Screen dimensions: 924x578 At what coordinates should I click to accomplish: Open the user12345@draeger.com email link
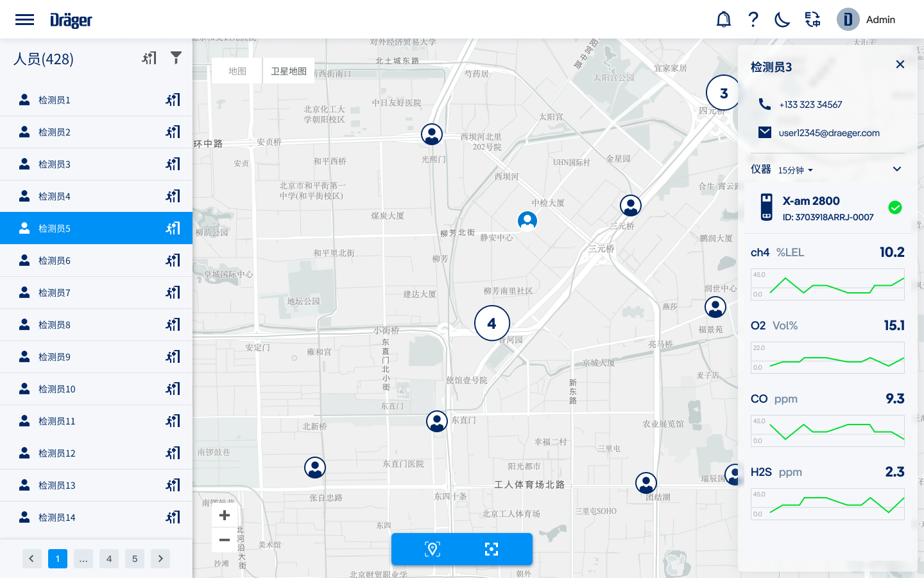pyautogui.click(x=829, y=133)
